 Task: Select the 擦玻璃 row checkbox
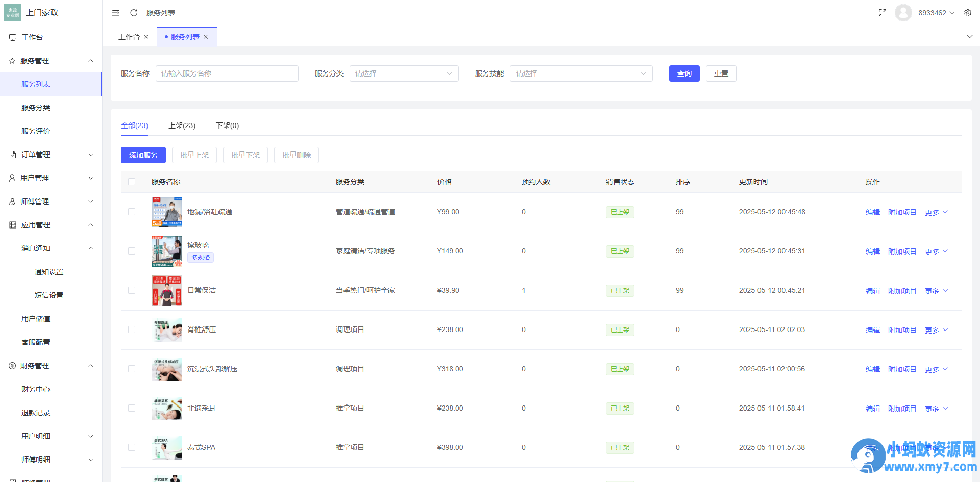coord(132,251)
